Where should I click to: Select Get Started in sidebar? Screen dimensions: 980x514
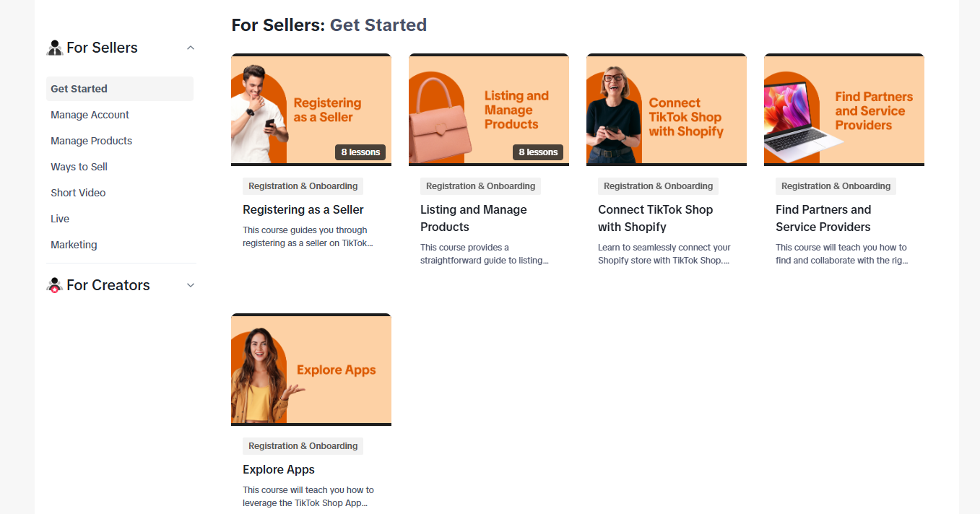coord(120,89)
